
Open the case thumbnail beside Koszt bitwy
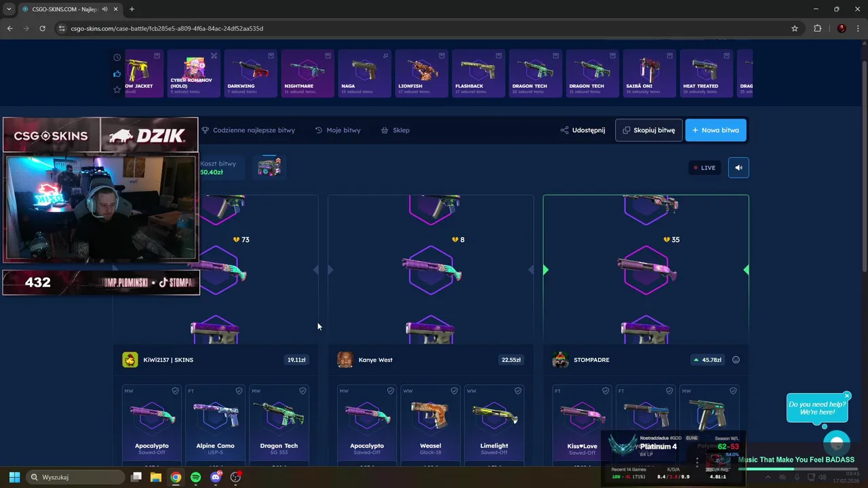(x=269, y=167)
